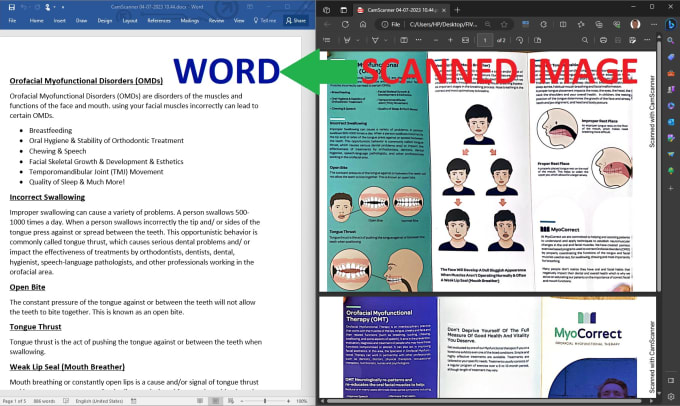Expand draw tool options arrow
The image size is (680, 406).
click(386, 40)
